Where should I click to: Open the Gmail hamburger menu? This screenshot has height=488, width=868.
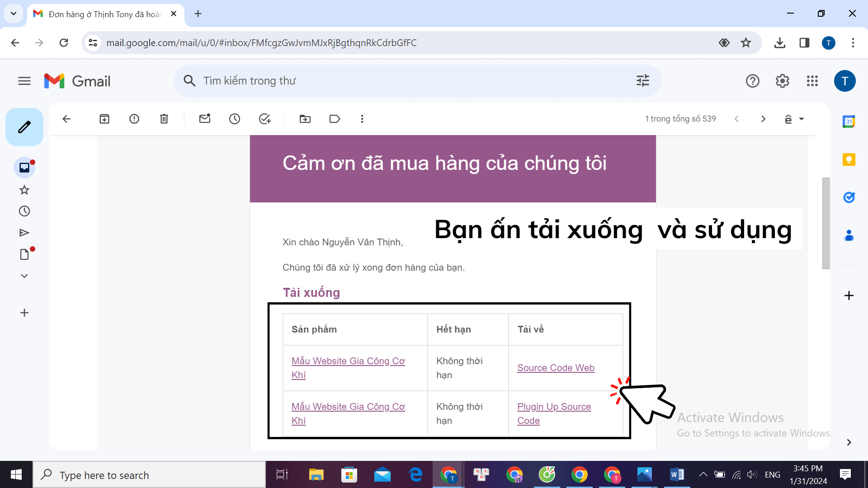[x=24, y=81]
